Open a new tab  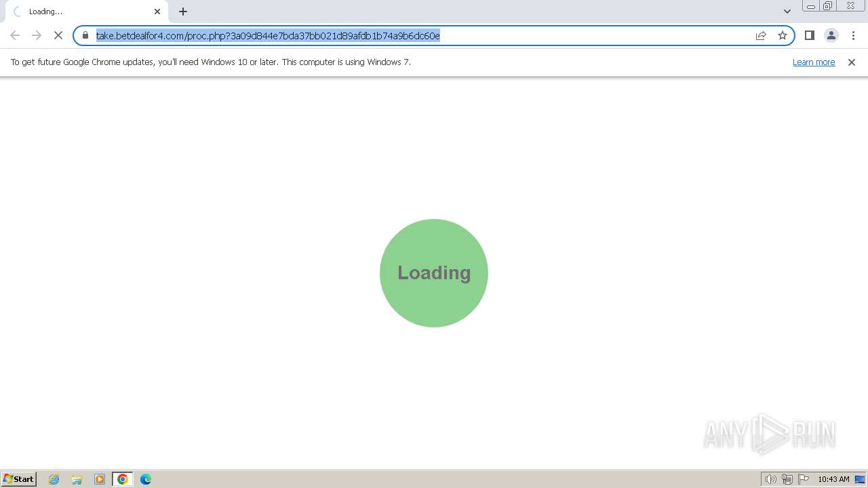click(183, 12)
